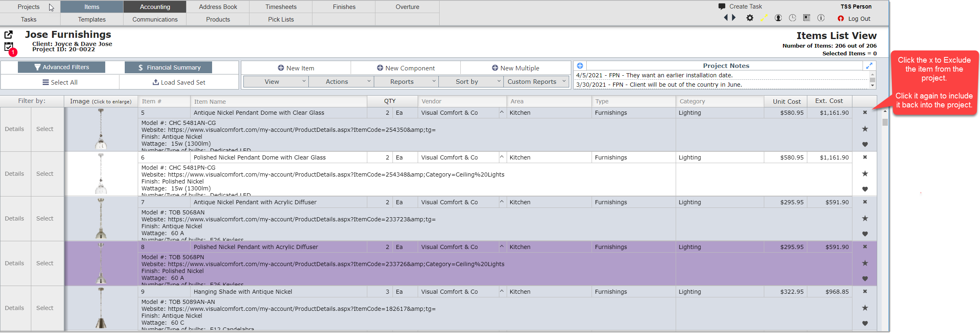Expand vendor caret on item 6 row

coord(502,157)
